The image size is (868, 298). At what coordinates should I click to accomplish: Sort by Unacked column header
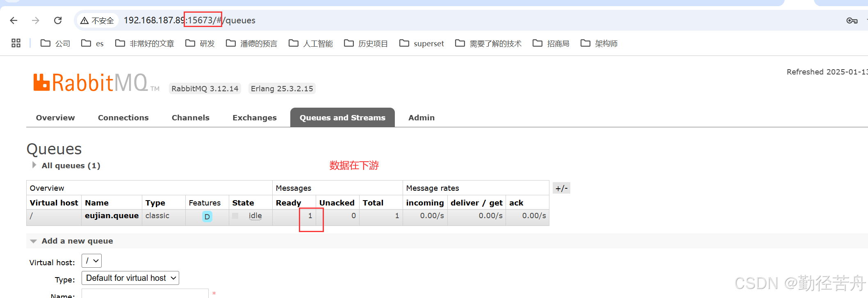click(337, 203)
